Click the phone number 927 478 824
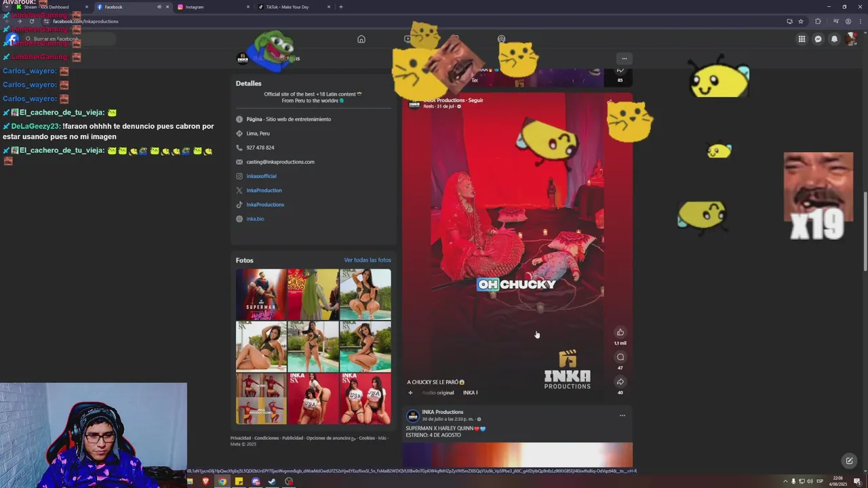The width and height of the screenshot is (868, 488). (x=260, y=148)
